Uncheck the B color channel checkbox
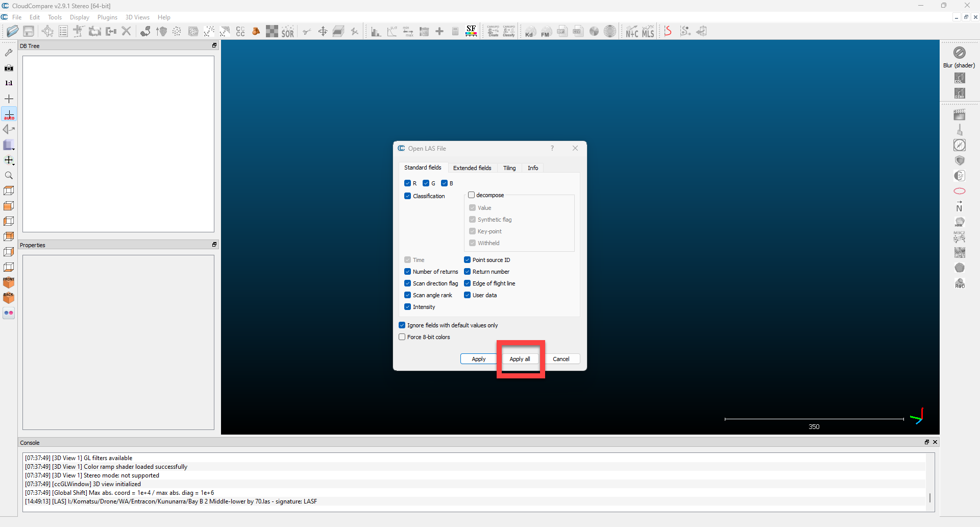 coord(444,183)
